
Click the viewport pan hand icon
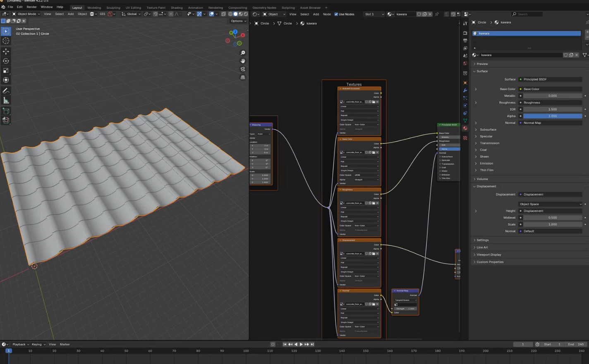[x=243, y=61]
